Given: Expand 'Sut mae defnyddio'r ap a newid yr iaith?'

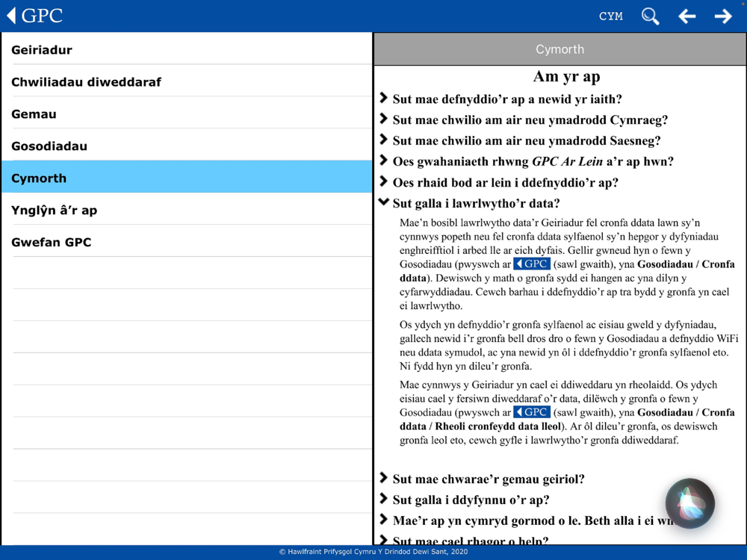Looking at the screenshot, I should coord(501,99).
